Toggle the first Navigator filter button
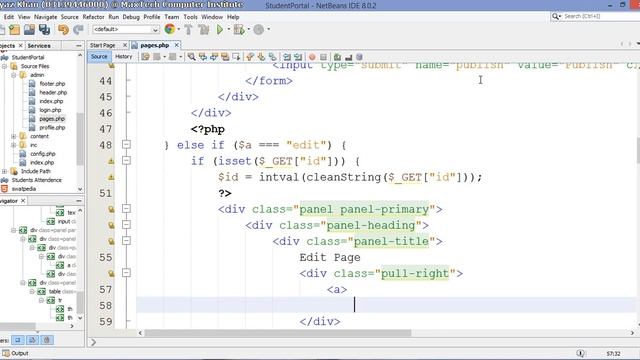640x360 pixels. click(x=18, y=340)
